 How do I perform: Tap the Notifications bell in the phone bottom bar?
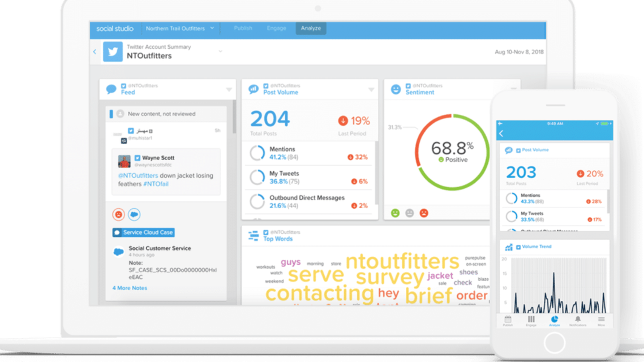(x=578, y=321)
